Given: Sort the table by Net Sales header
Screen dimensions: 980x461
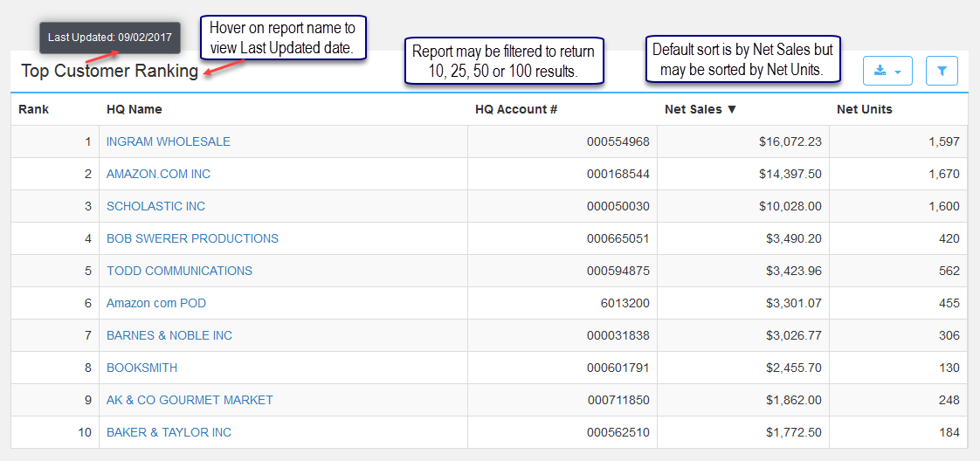Looking at the screenshot, I should (700, 109).
